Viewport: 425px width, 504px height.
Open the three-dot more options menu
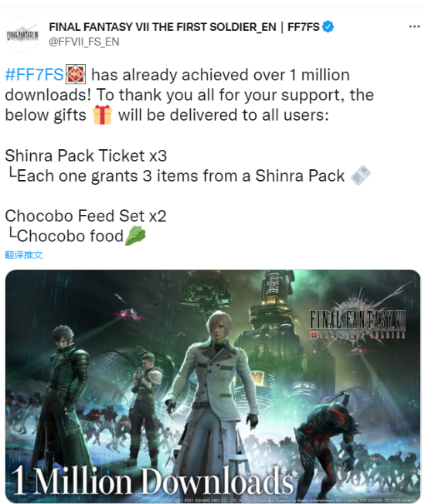pyautogui.click(x=414, y=27)
